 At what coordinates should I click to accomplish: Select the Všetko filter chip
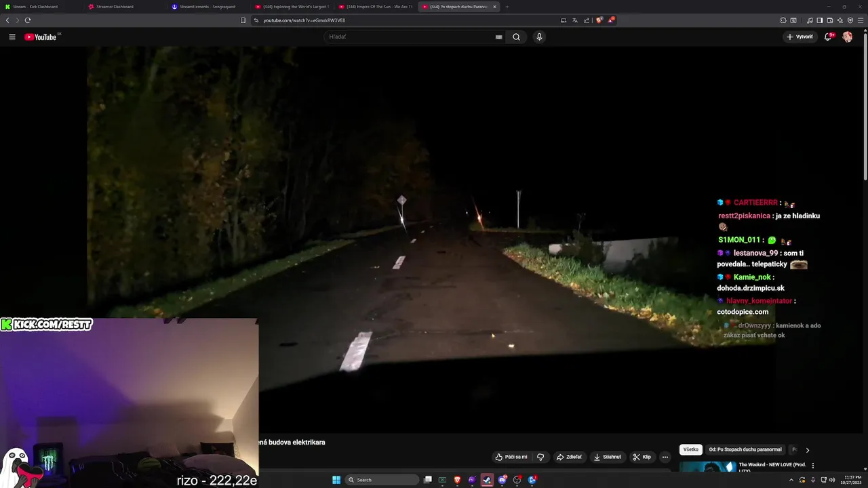[691, 449]
